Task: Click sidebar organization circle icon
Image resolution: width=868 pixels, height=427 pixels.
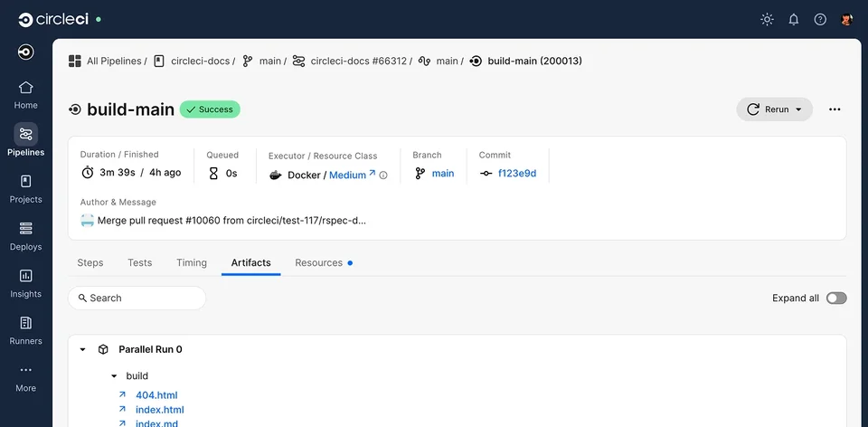Action: (25, 52)
